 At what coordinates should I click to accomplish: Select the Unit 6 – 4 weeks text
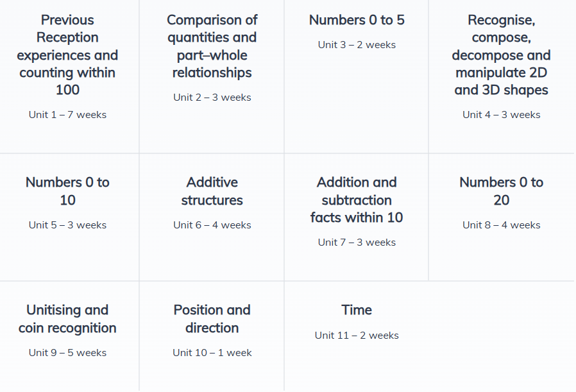coord(212,225)
